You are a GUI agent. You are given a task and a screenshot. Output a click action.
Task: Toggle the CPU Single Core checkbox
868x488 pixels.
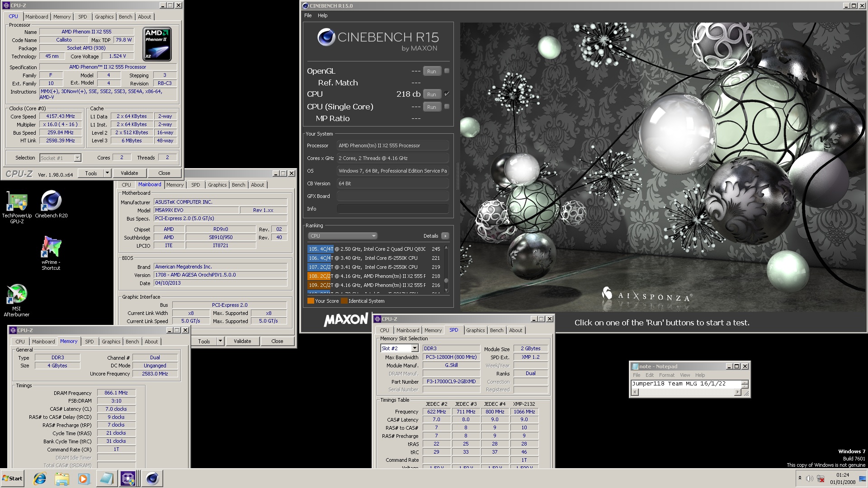point(447,107)
